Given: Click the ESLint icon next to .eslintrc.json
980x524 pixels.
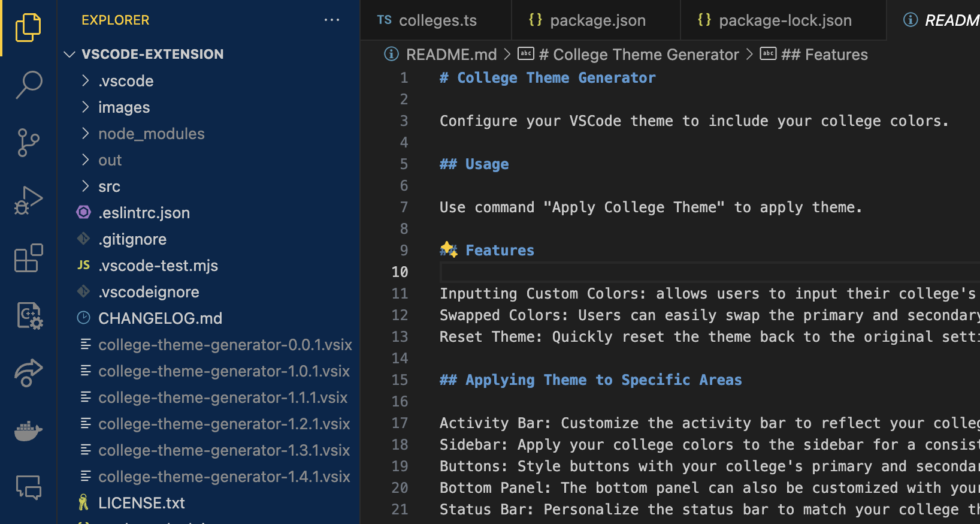Looking at the screenshot, I should click(84, 212).
